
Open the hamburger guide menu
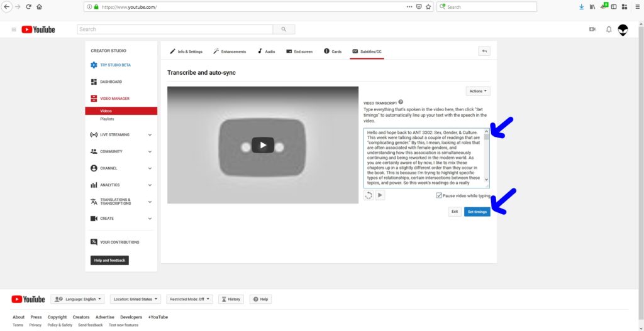click(x=14, y=30)
